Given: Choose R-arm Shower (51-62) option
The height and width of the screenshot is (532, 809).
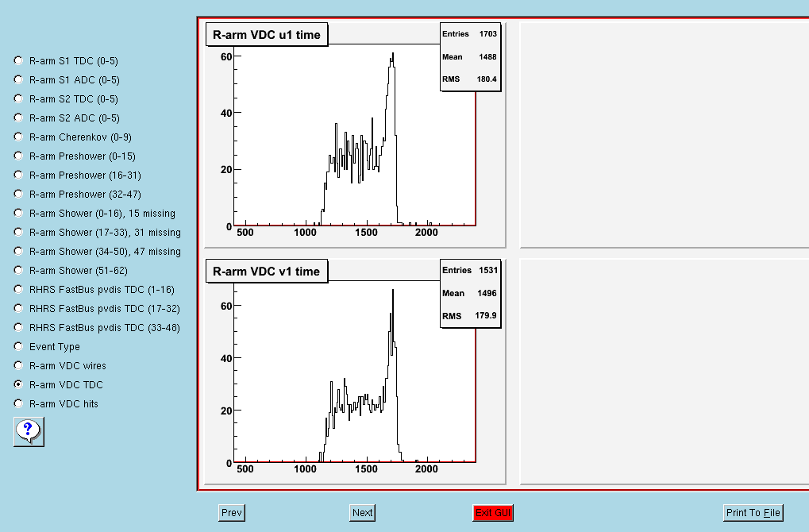Looking at the screenshot, I should 18,271.
